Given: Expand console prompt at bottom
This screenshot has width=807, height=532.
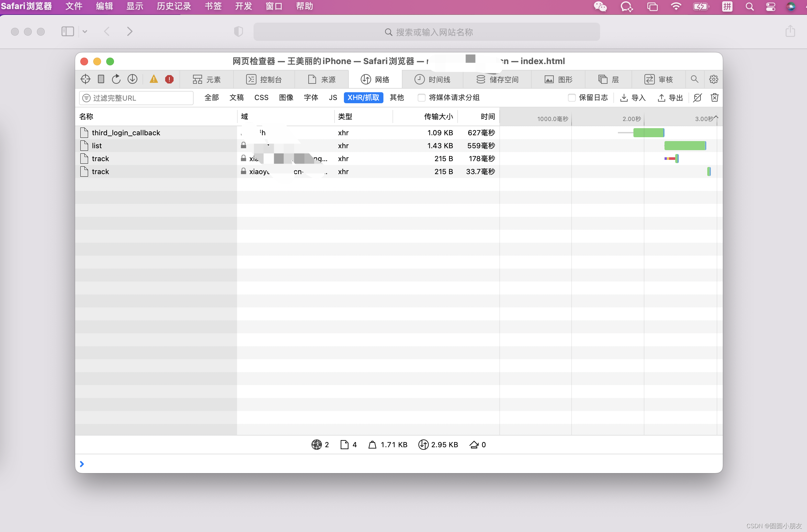Looking at the screenshot, I should (82, 463).
